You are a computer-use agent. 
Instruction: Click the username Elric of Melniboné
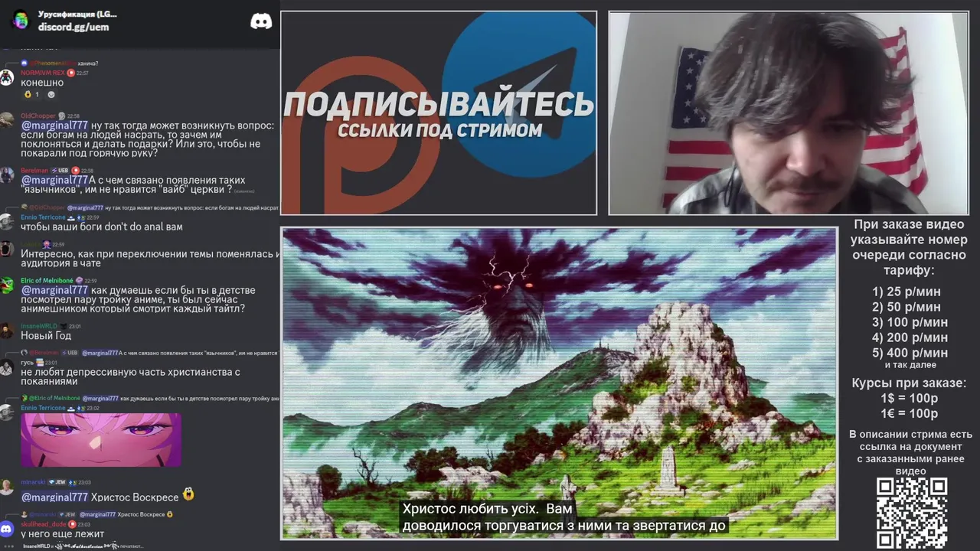coord(47,281)
